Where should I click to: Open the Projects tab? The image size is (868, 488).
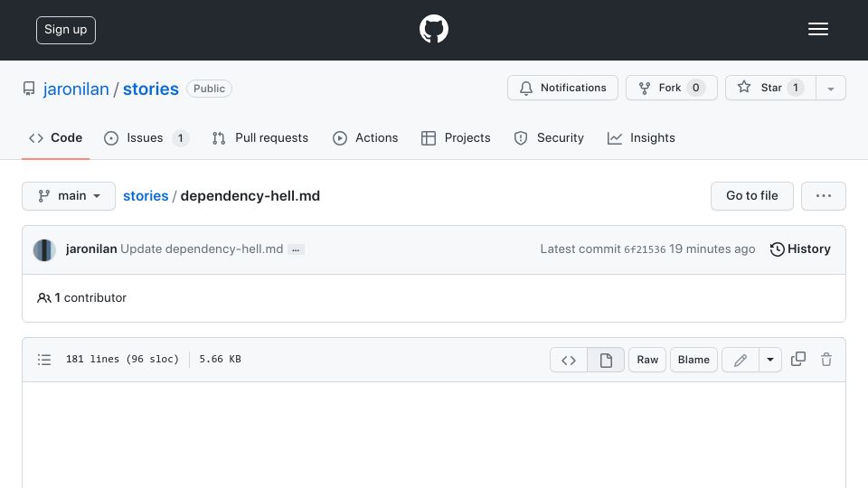click(x=456, y=137)
